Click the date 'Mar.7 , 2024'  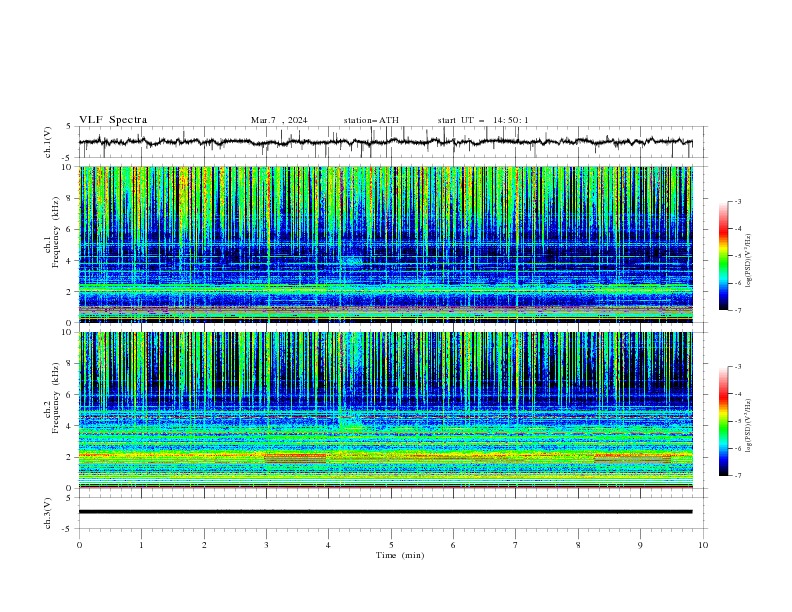(279, 120)
